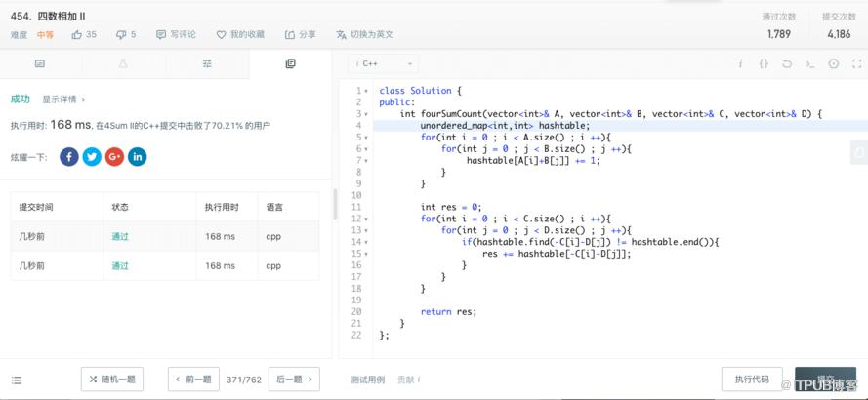Open the flask solution tab

tap(123, 63)
